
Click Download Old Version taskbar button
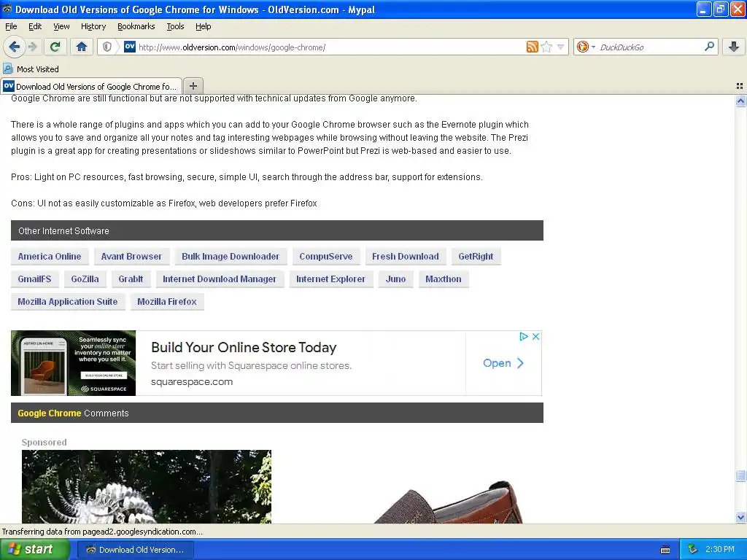tap(135, 550)
